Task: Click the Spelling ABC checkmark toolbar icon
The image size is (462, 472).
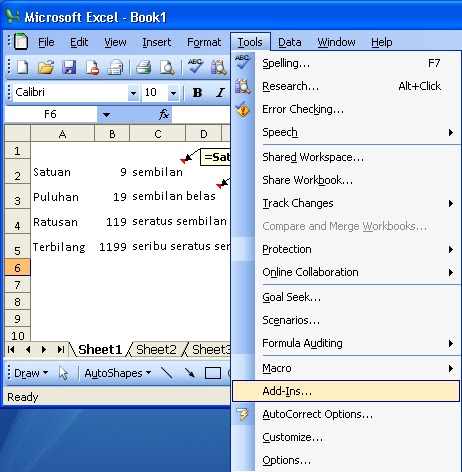Action: 195,66
